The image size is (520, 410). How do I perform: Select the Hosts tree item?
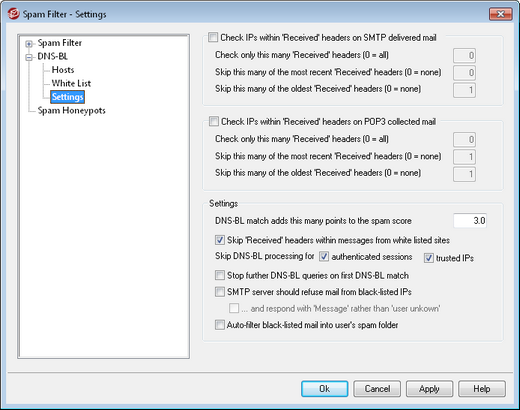coord(63,70)
